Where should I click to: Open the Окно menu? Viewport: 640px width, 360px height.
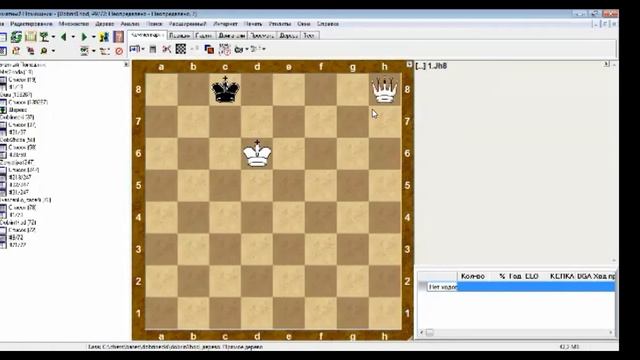[304, 24]
